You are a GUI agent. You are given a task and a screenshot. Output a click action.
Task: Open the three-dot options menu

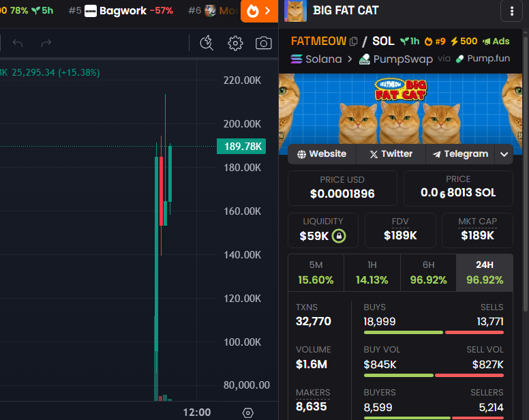[512, 11]
